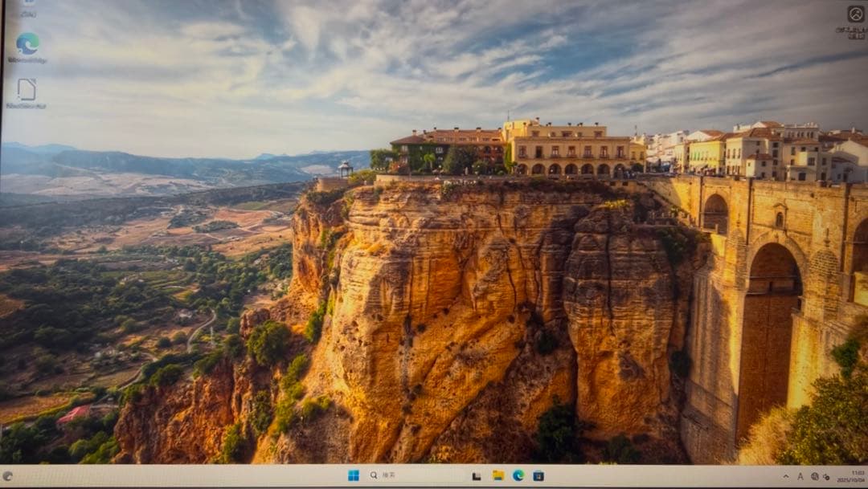The image size is (868, 489).
Task: Open the top-left desktop icon
Action: click(27, 6)
